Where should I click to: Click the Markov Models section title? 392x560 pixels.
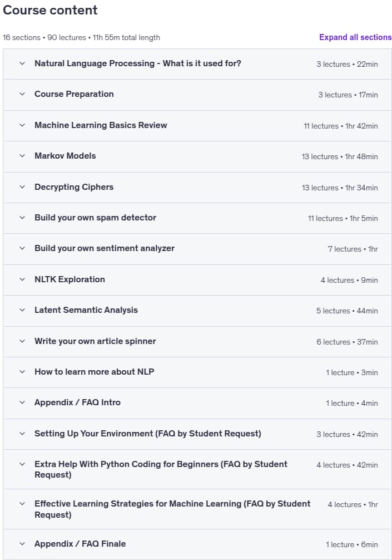click(x=65, y=156)
